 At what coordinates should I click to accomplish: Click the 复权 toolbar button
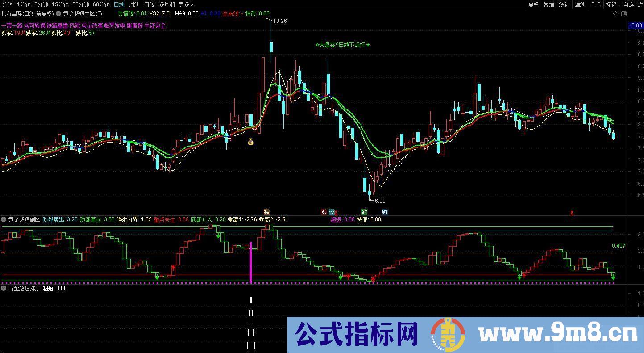(533, 4)
